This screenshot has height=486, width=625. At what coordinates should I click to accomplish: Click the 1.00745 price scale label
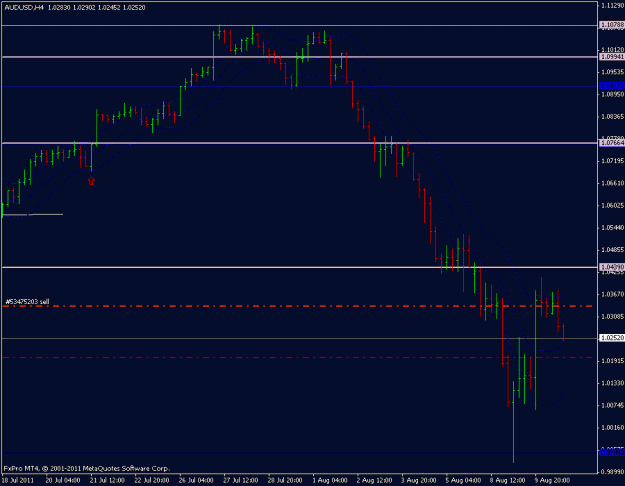pos(613,405)
